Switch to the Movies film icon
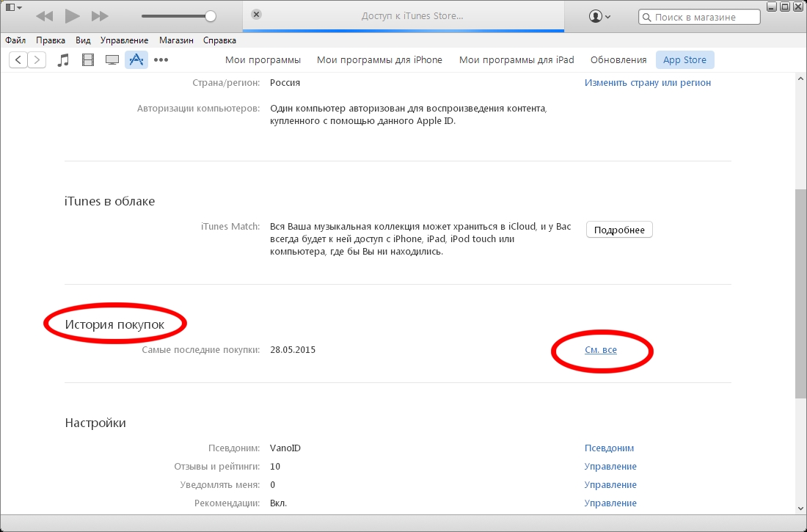Viewport: 807px width, 532px height. tap(88, 59)
